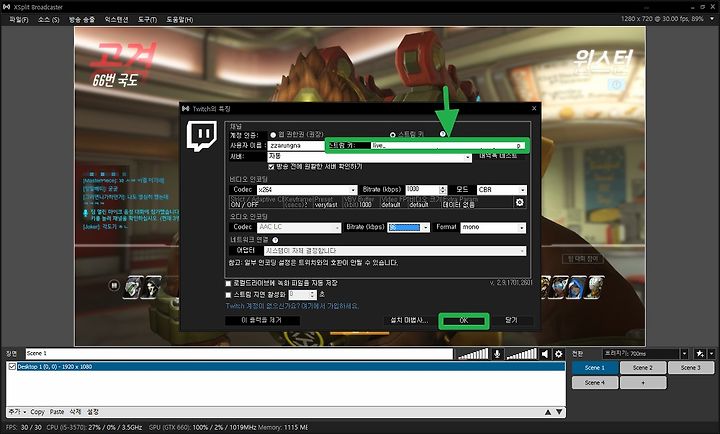Open the 전환 transition dropdown arrow

pyautogui.click(x=684, y=354)
